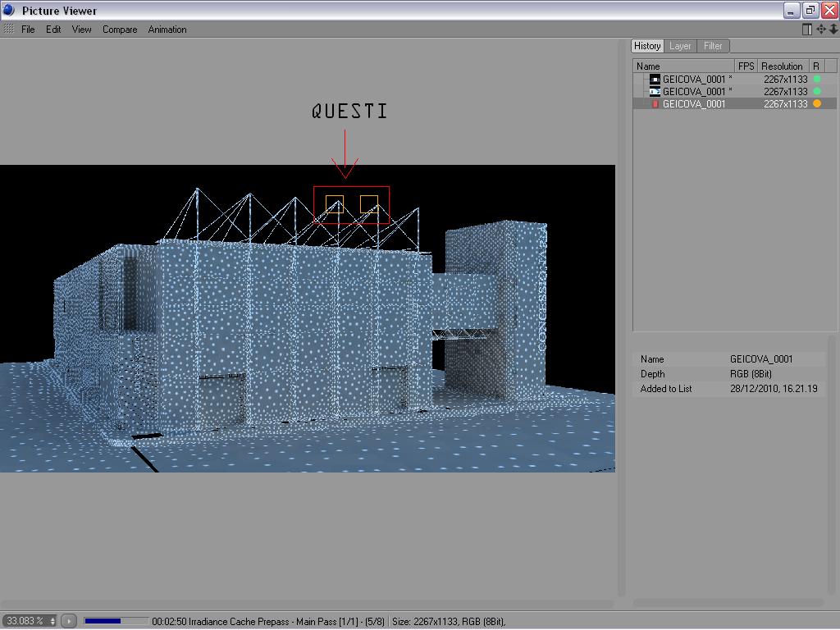Adjust zoom with the stepper arrows
Screen dimensions: 840x630
pyautogui.click(x=52, y=621)
